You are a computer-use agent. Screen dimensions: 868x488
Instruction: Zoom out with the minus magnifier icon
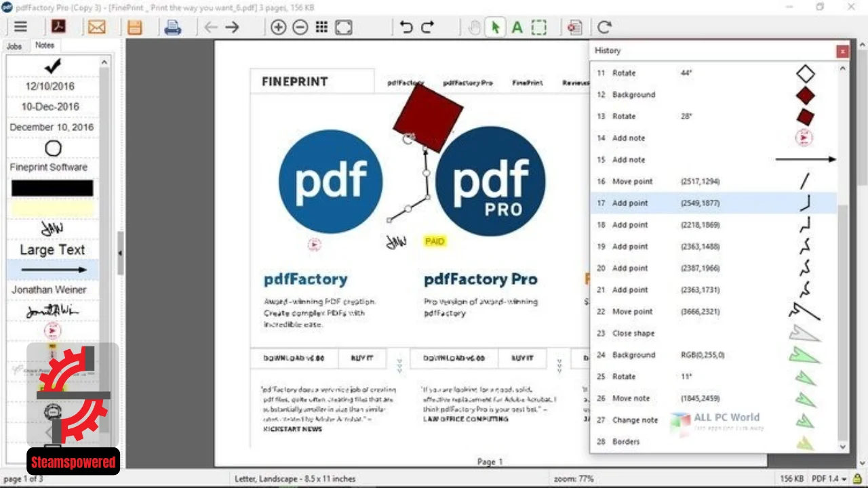pos(300,27)
